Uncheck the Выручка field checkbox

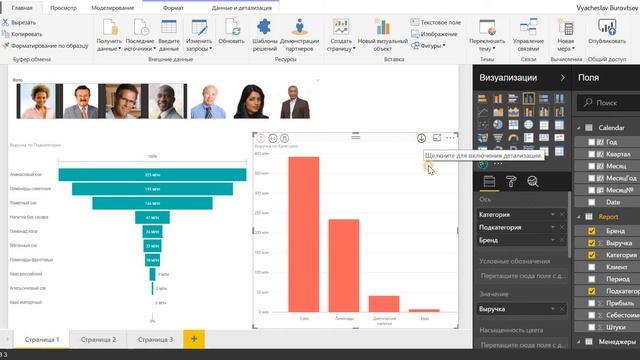(591, 243)
